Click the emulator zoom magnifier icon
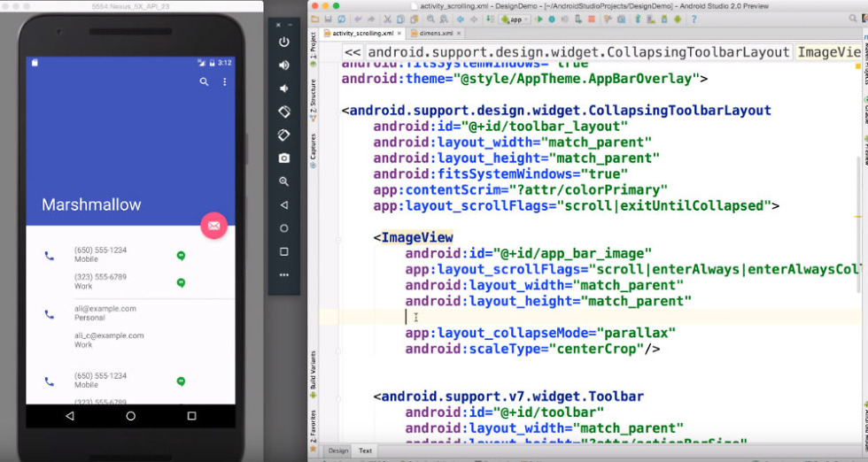This screenshot has width=868, height=462. point(283,181)
